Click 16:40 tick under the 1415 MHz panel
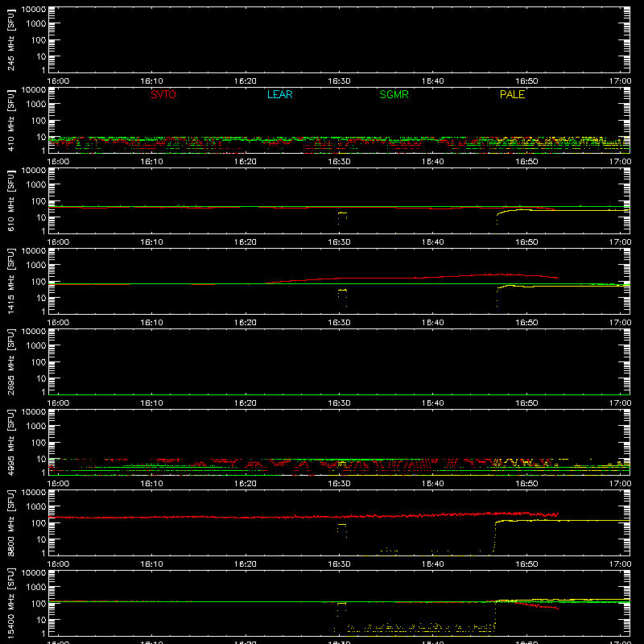The image size is (644, 644). pos(433,323)
